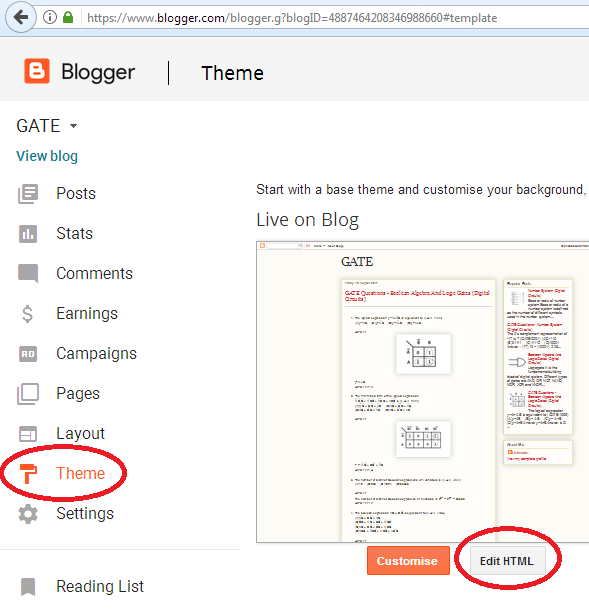Screen dimensions: 589x611
Task: Open the Stats menu item
Action: coord(74,234)
